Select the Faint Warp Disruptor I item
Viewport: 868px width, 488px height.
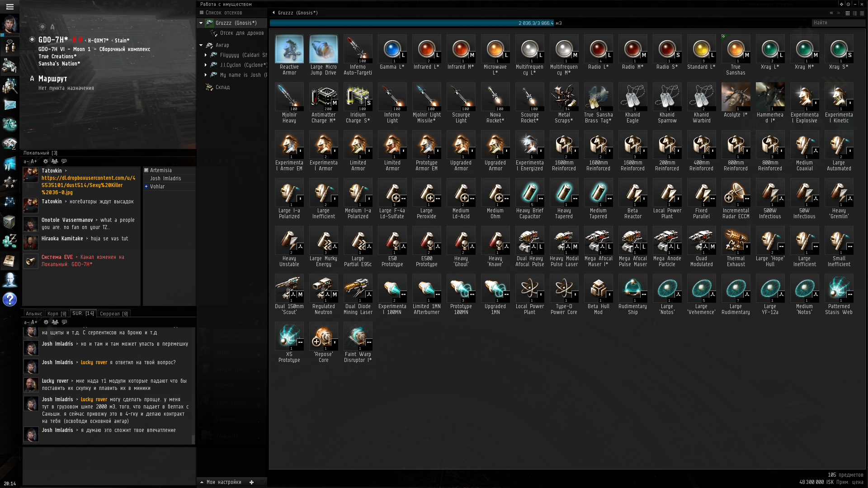click(358, 343)
